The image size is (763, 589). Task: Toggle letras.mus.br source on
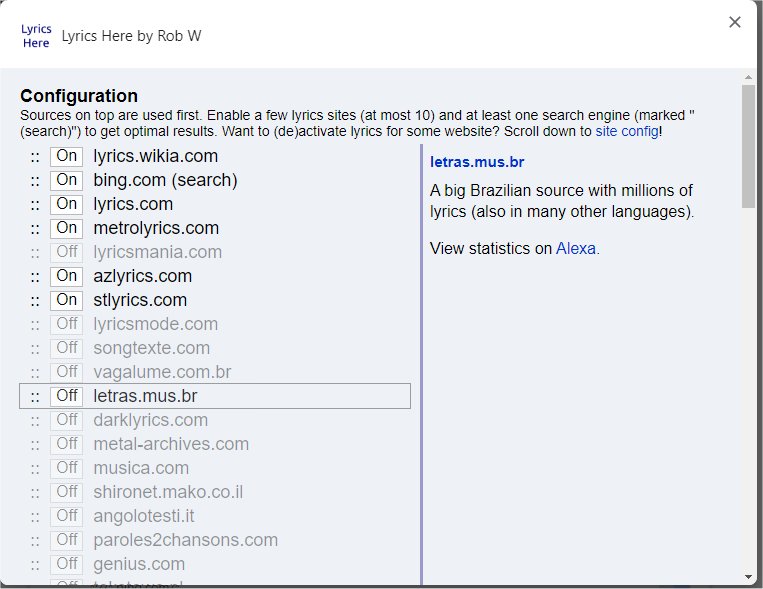pyautogui.click(x=67, y=396)
